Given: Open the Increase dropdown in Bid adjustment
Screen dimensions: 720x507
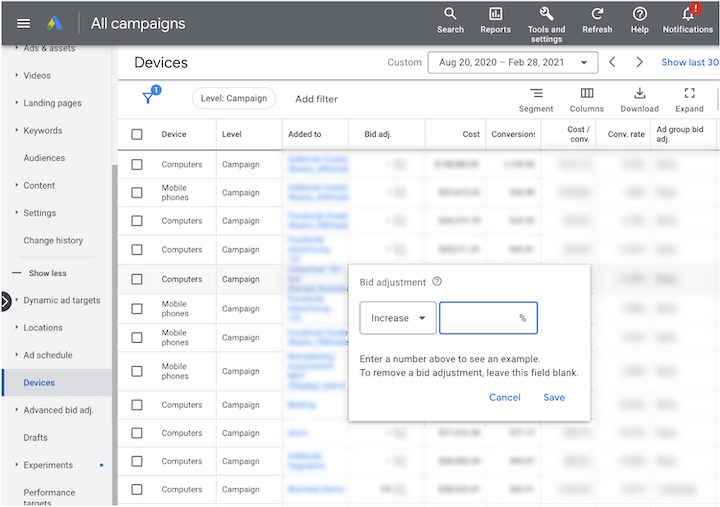Looking at the screenshot, I should pyautogui.click(x=398, y=318).
